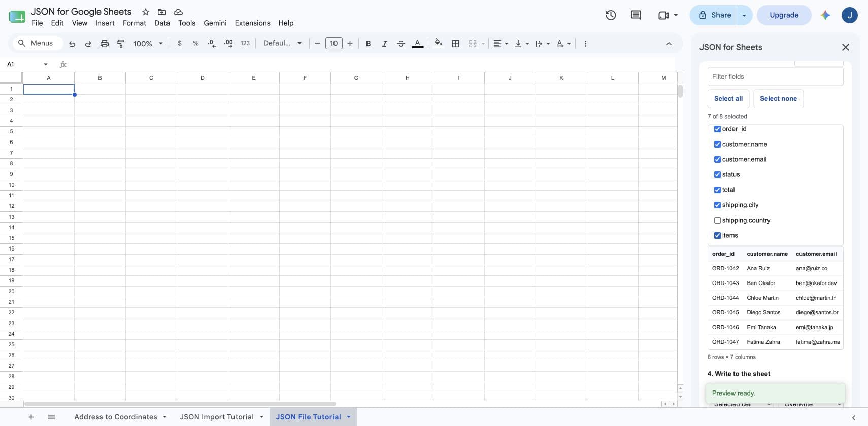Click the borders icon
Image resolution: width=868 pixels, height=426 pixels.
(x=456, y=44)
